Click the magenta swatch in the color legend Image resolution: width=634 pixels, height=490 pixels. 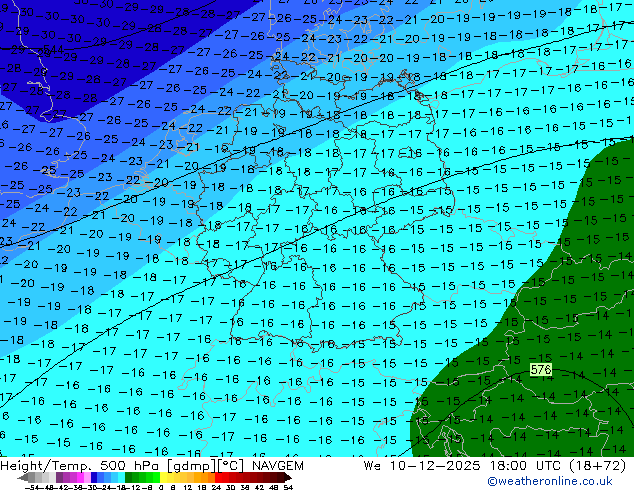(80, 477)
